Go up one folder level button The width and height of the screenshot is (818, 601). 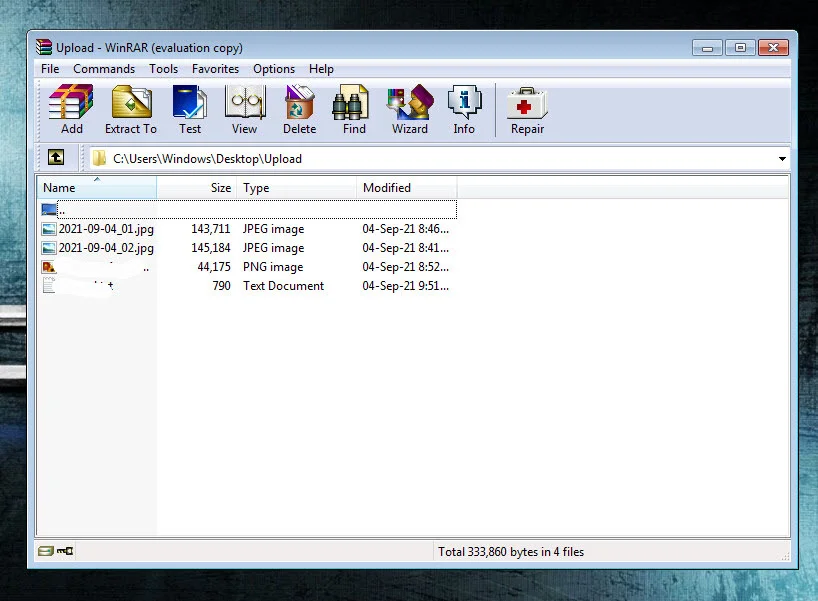click(x=56, y=158)
